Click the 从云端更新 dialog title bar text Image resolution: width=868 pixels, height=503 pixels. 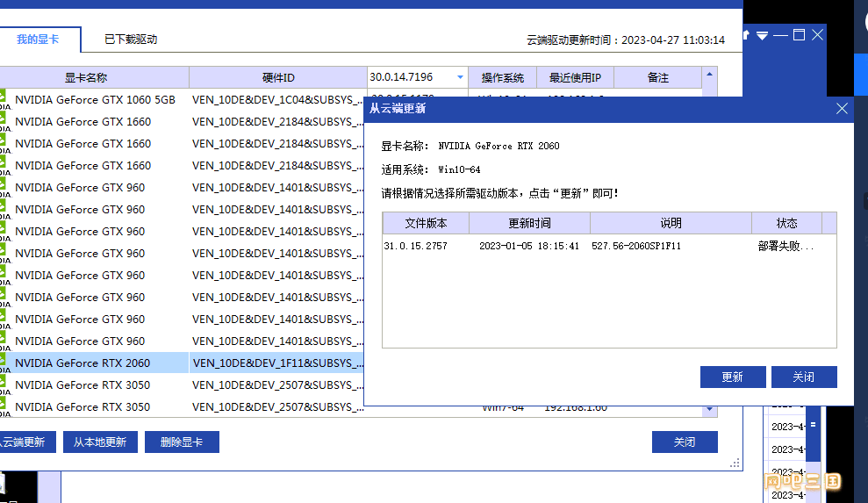[398, 109]
